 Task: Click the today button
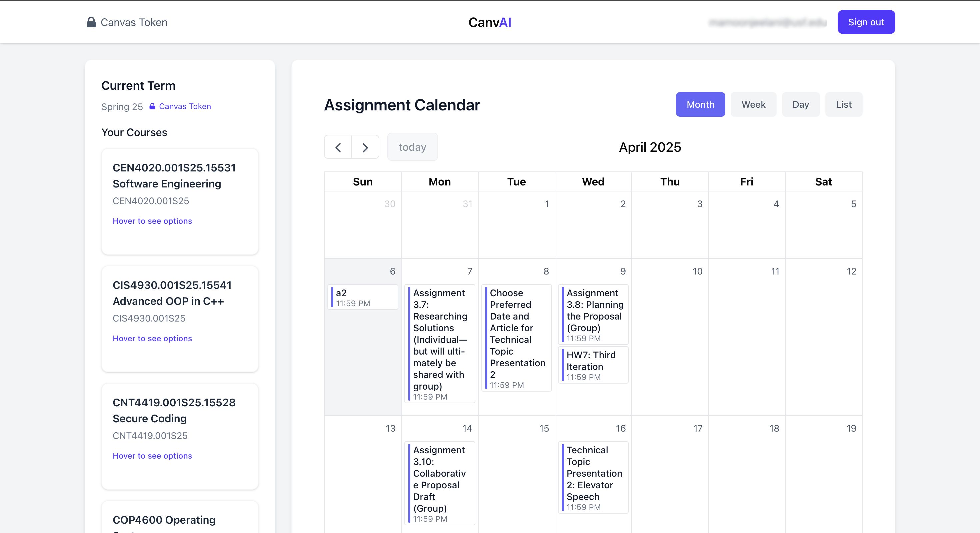412,147
